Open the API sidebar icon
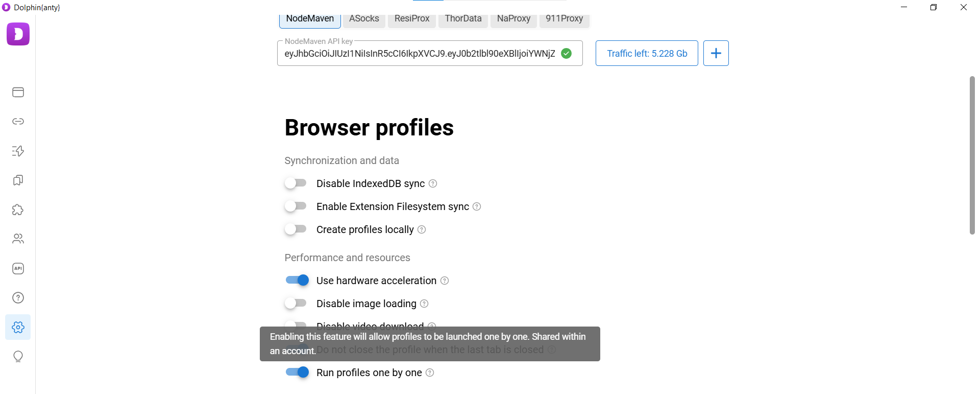980x394 pixels. click(x=18, y=268)
